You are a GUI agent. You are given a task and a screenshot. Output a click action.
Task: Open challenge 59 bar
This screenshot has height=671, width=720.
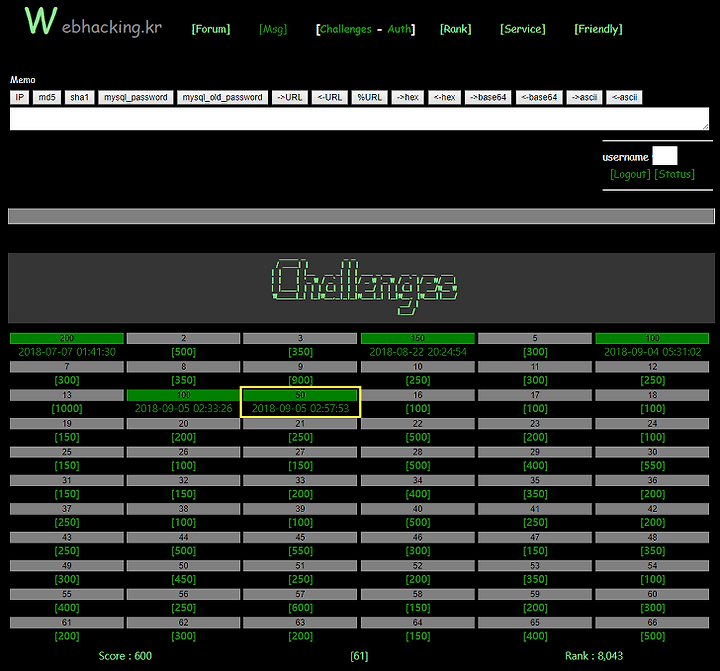[x=535, y=595]
